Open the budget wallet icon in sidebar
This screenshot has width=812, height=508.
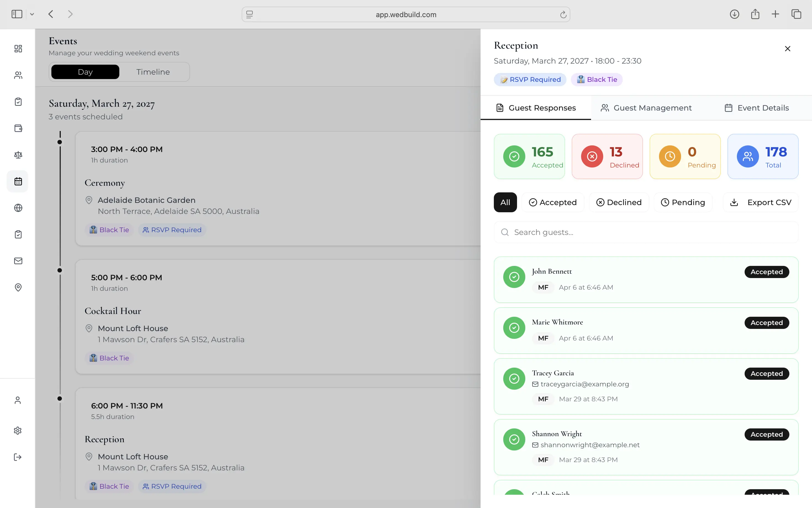(18, 128)
